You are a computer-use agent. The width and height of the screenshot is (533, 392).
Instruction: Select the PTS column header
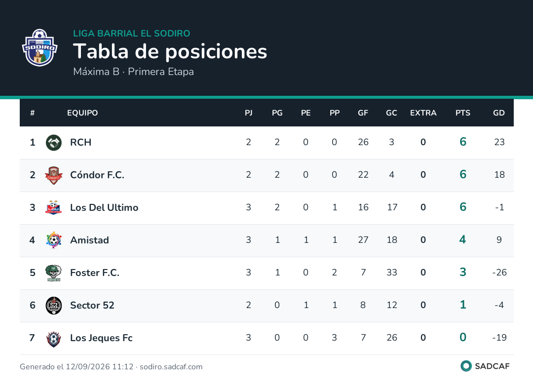462,113
